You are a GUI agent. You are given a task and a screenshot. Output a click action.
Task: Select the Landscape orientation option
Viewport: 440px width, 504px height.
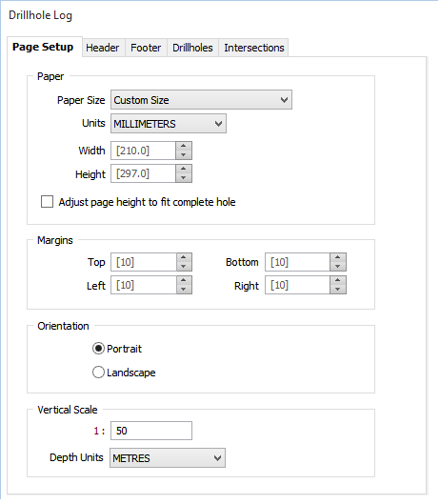click(98, 373)
